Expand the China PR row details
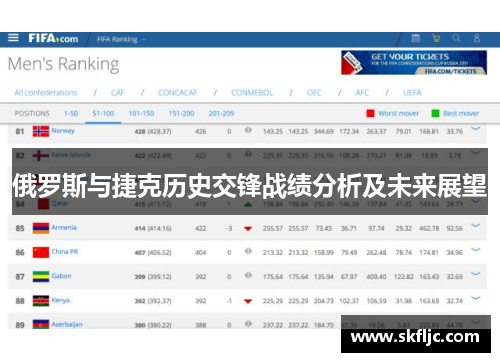Screen dimensions: 500x362 (x=476, y=249)
